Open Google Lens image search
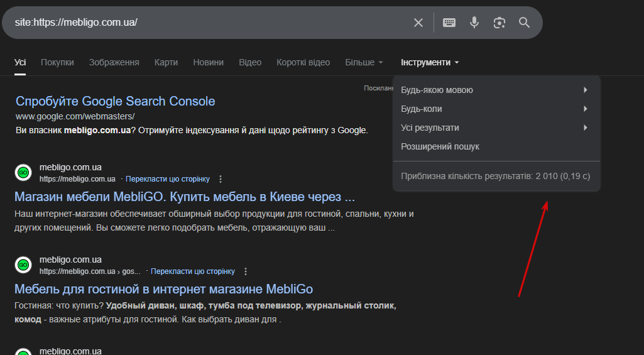The image size is (644, 355). tap(499, 23)
